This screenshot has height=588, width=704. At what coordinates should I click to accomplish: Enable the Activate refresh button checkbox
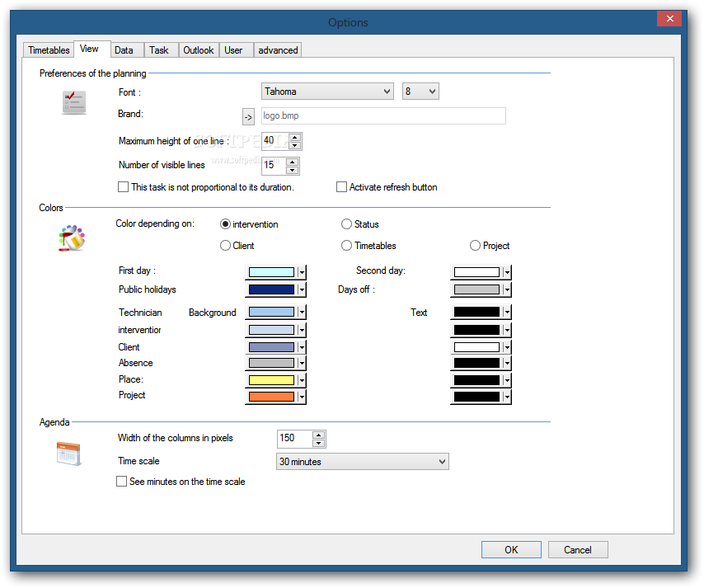pos(342,187)
